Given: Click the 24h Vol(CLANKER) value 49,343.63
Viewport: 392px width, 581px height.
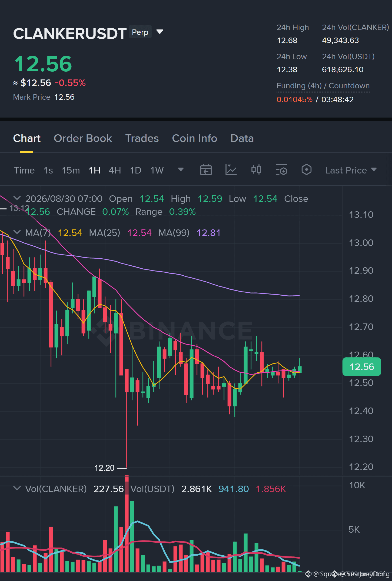Looking at the screenshot, I should (x=340, y=40).
